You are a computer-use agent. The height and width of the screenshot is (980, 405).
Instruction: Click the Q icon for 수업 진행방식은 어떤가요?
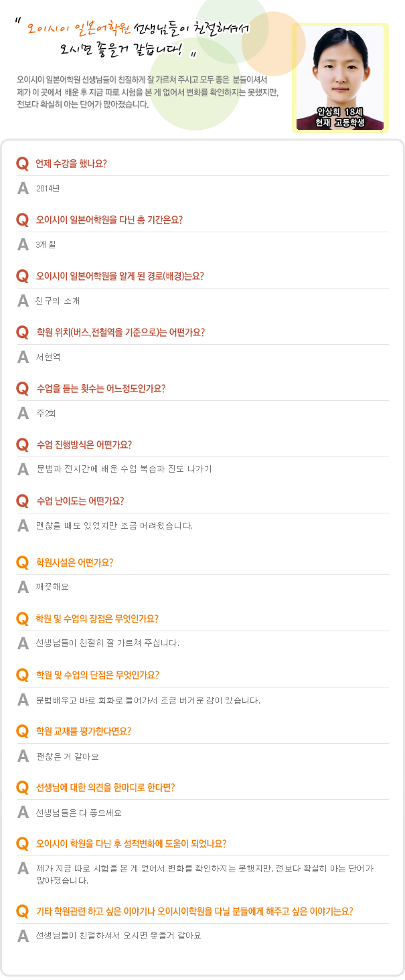pyautogui.click(x=22, y=444)
